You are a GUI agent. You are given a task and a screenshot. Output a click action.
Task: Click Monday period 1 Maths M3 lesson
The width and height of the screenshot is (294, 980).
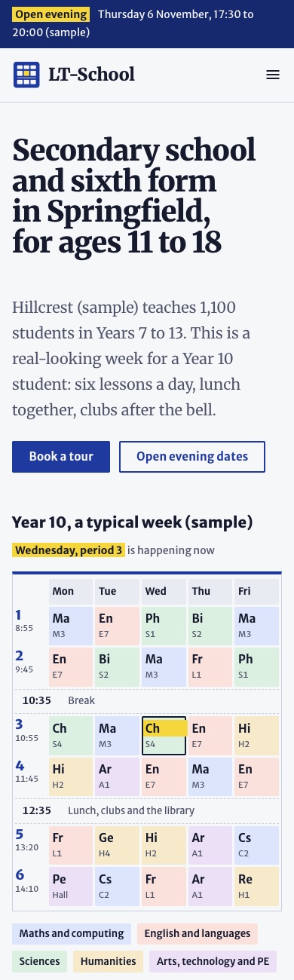coord(71,626)
